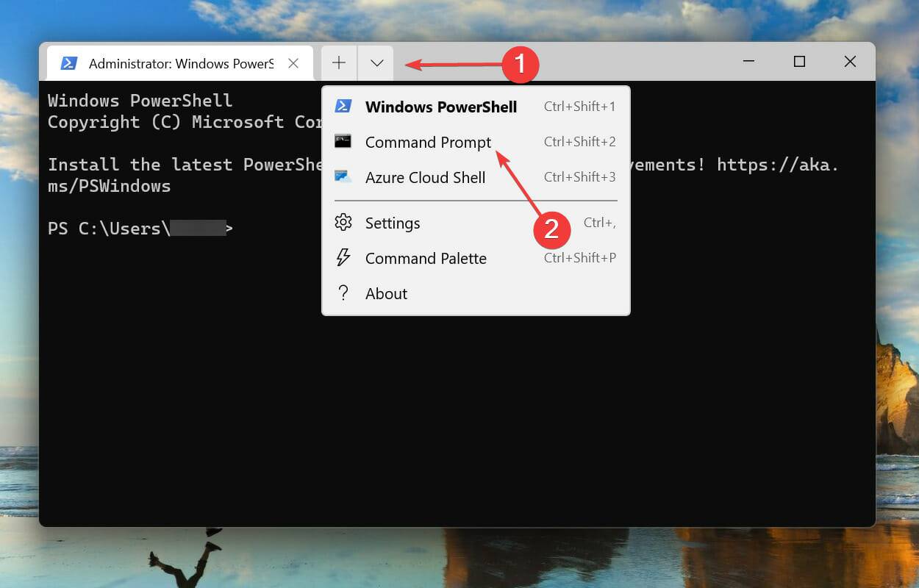Open Settings via the gear icon

pos(343,223)
